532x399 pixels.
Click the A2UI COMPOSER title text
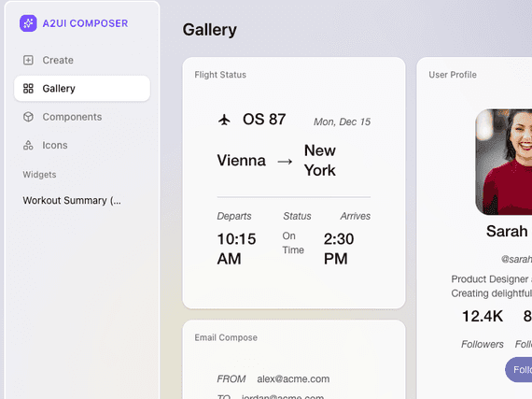(85, 23)
